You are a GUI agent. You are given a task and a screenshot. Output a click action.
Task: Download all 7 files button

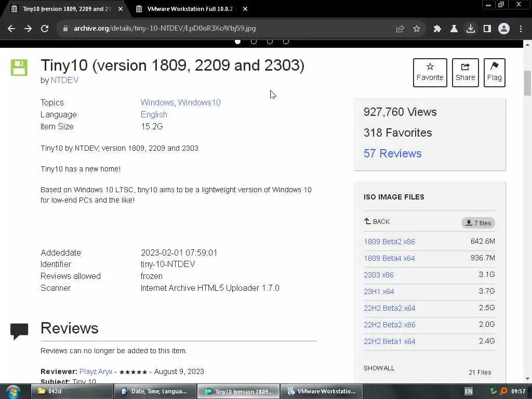[478, 223]
